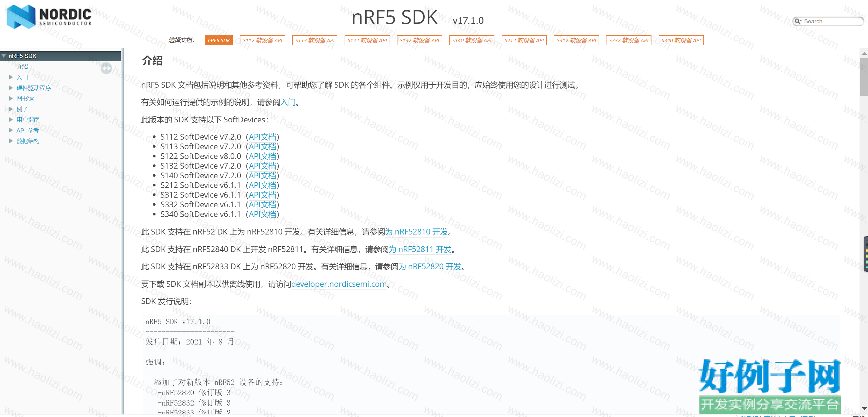The width and height of the screenshot is (868, 417).
Task: Click the nRF5 SDK page title
Action: coord(394,17)
